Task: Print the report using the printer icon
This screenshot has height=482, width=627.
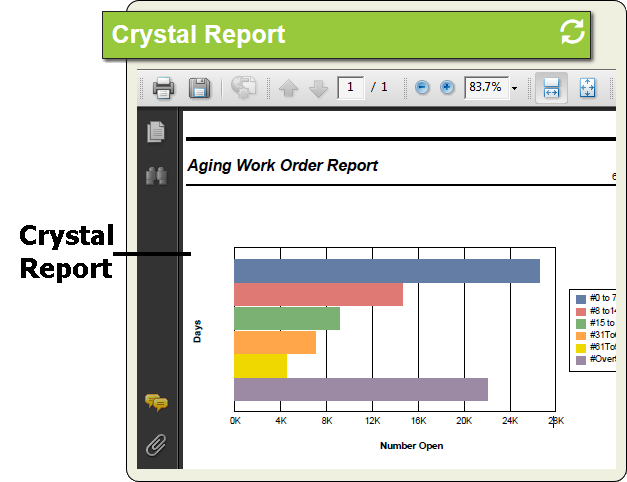Action: pos(163,88)
